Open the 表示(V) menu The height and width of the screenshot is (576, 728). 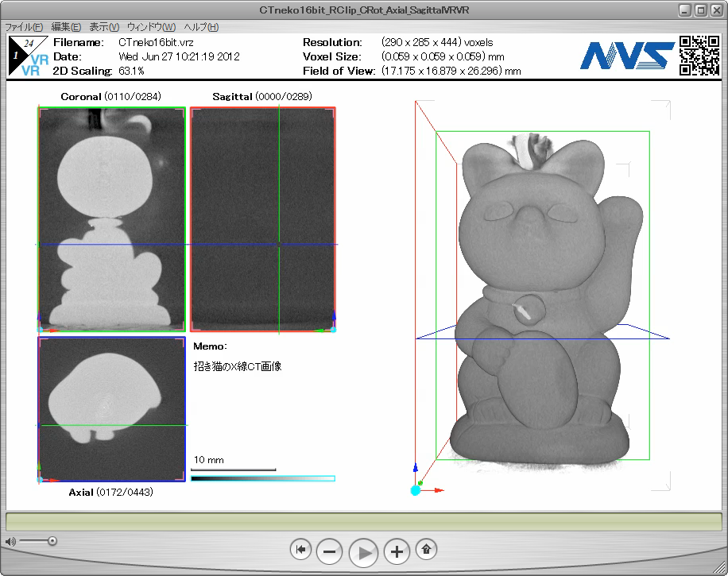tap(104, 27)
